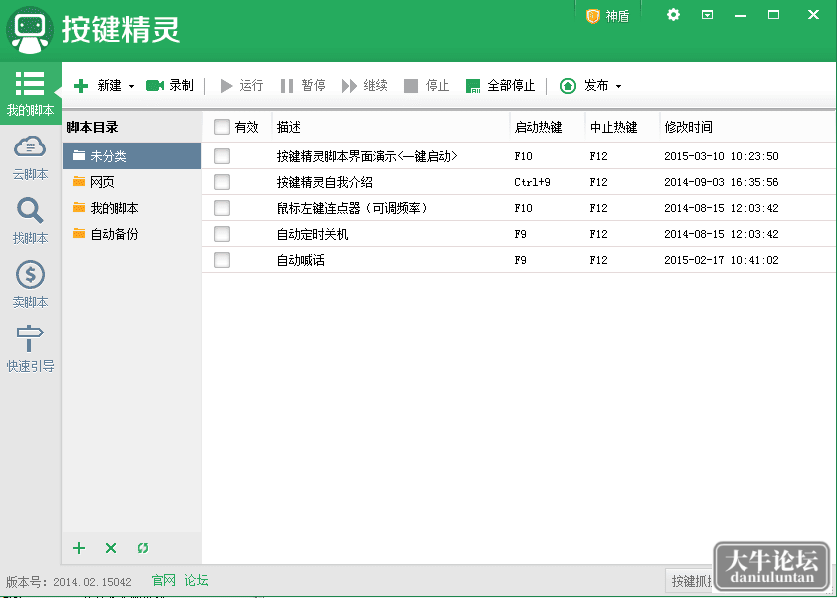Sort by the 修改时间 column header
The width and height of the screenshot is (837, 598).
tap(748, 127)
